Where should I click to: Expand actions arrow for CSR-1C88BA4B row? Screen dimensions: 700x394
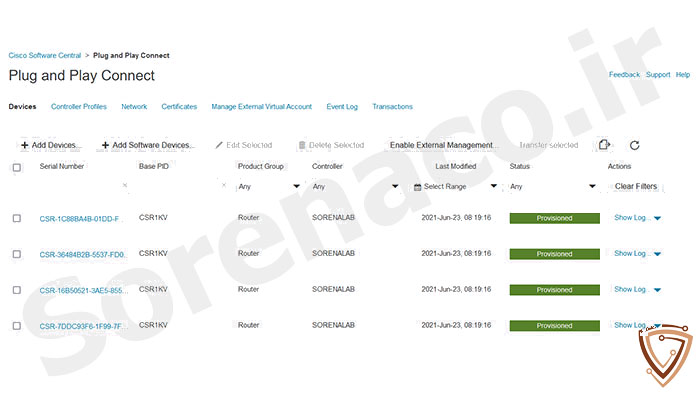pos(657,218)
